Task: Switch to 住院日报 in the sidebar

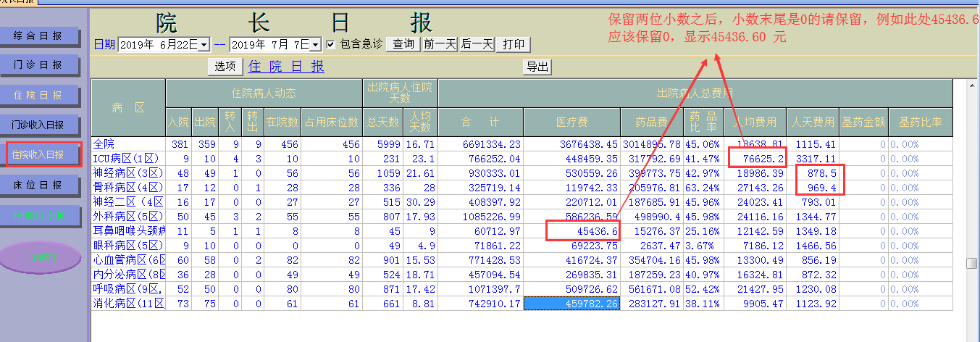Action: pyautogui.click(x=38, y=95)
